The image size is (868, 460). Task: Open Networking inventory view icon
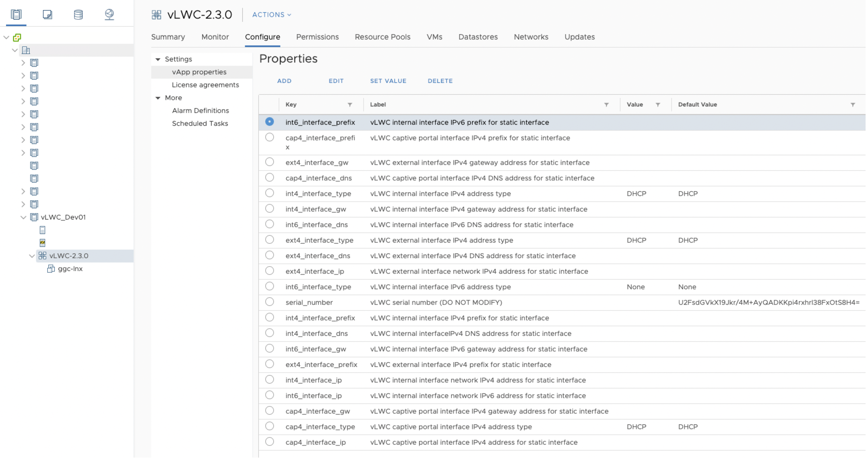coord(109,15)
